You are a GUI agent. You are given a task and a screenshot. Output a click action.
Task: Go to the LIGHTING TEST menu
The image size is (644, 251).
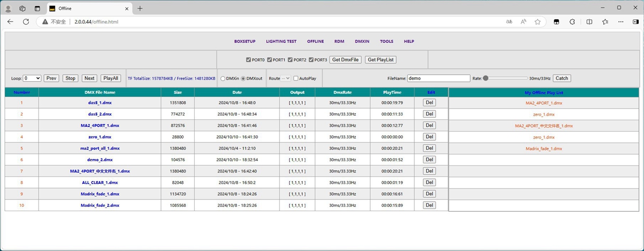click(x=281, y=41)
